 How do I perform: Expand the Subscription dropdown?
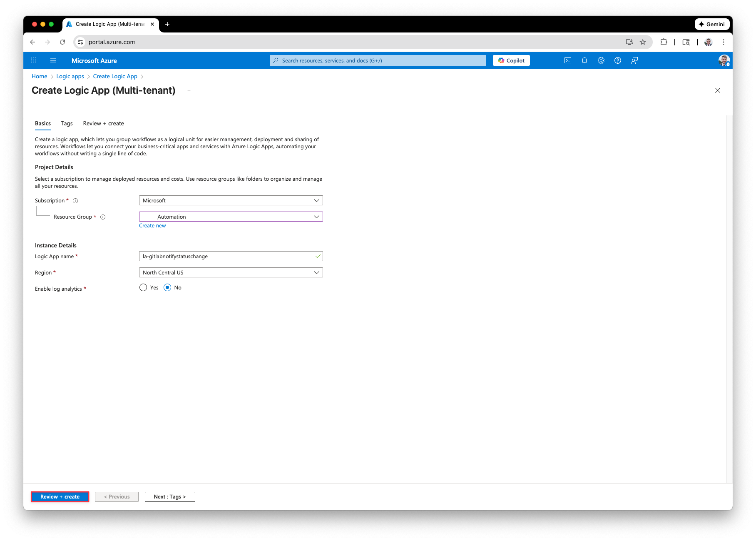231,200
